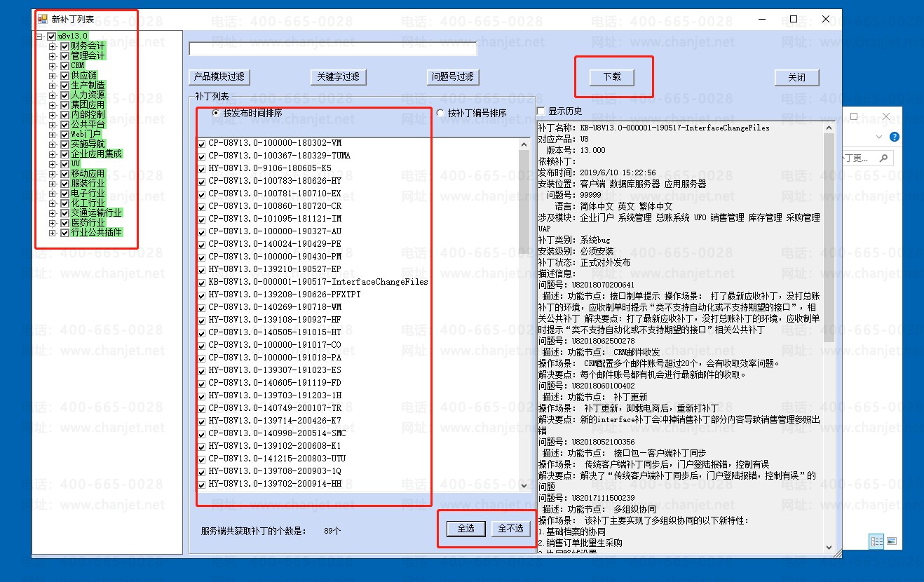This screenshot has width=924, height=582.
Task: Click patch details scrollbar down arrow
Action: click(829, 548)
